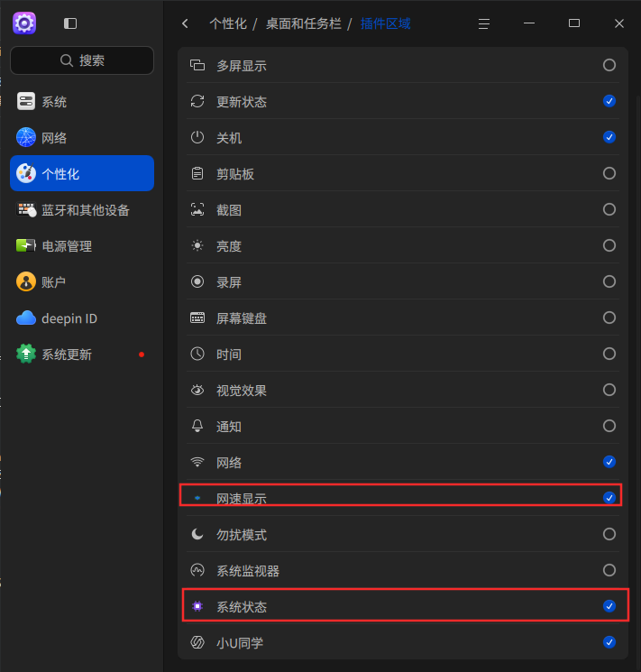The width and height of the screenshot is (641, 672).
Task: Click the 系统监视器 monitor icon
Action: pyautogui.click(x=197, y=570)
